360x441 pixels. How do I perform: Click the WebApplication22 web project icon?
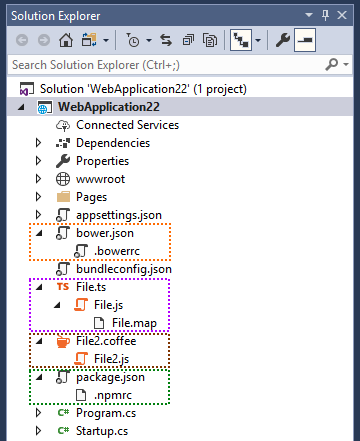[x=44, y=107]
